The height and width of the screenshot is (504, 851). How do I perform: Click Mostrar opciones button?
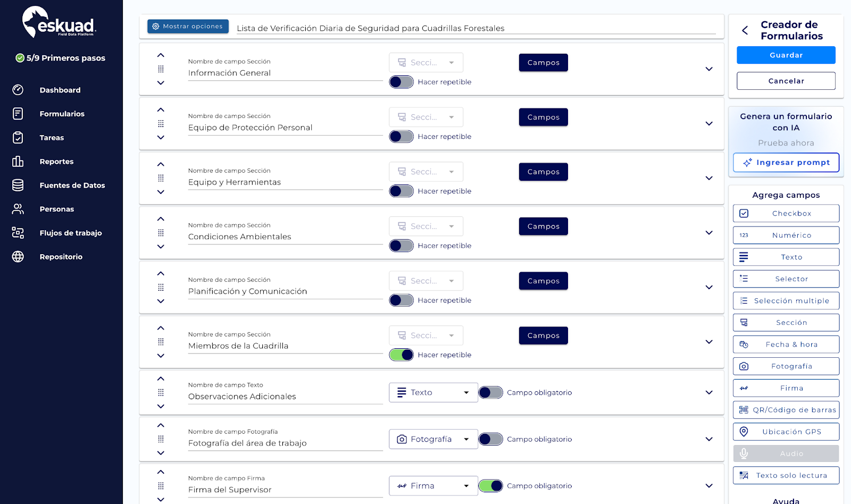(x=188, y=26)
